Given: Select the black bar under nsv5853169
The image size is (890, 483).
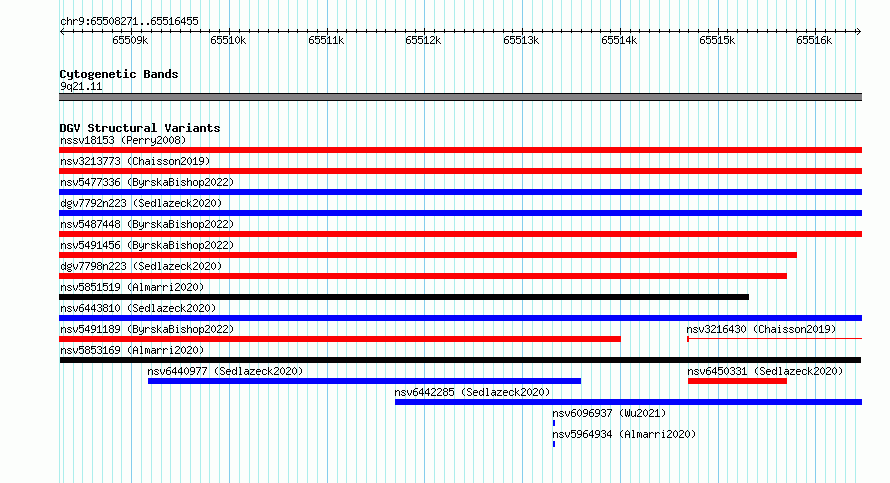Looking at the screenshot, I should tap(460, 360).
